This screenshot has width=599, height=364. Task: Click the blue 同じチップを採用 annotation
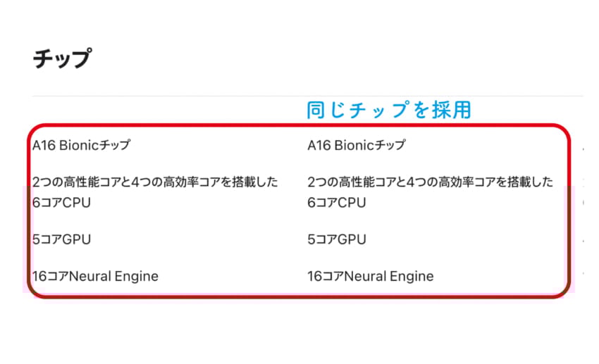tap(389, 110)
